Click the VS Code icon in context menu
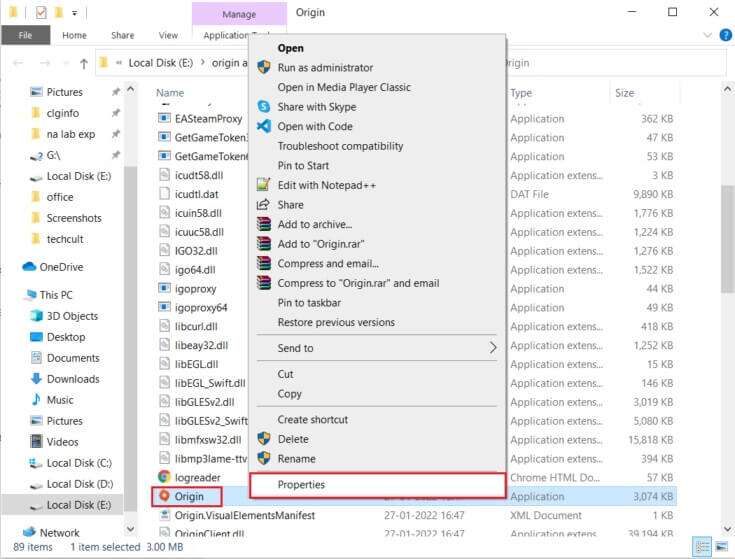This screenshot has height=559, width=735. [x=264, y=126]
